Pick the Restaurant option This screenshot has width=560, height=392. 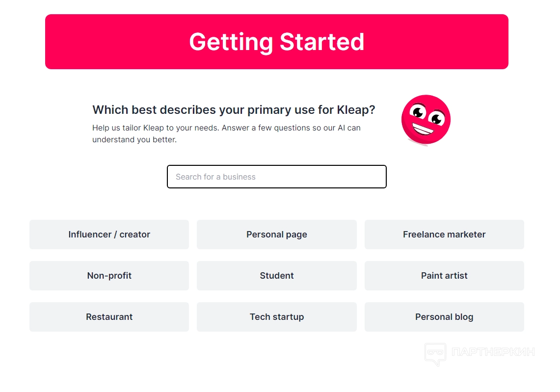[109, 317]
